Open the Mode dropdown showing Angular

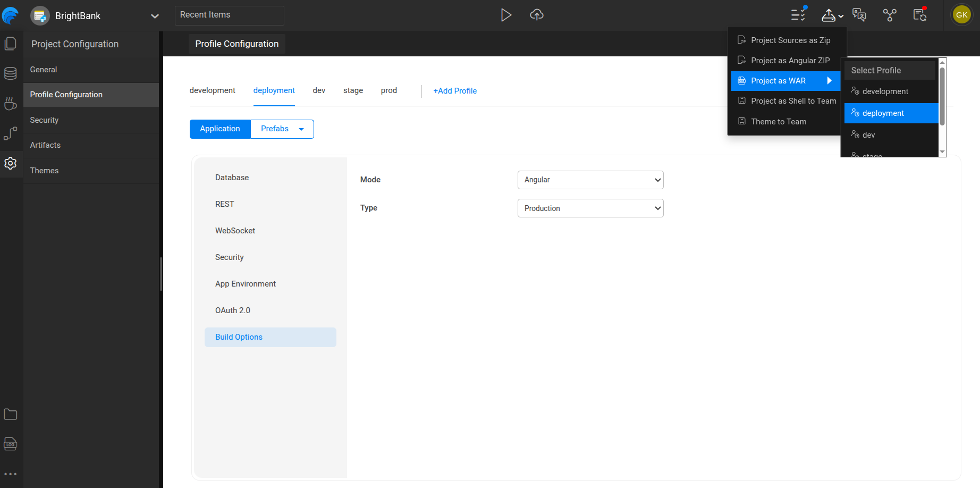590,180
